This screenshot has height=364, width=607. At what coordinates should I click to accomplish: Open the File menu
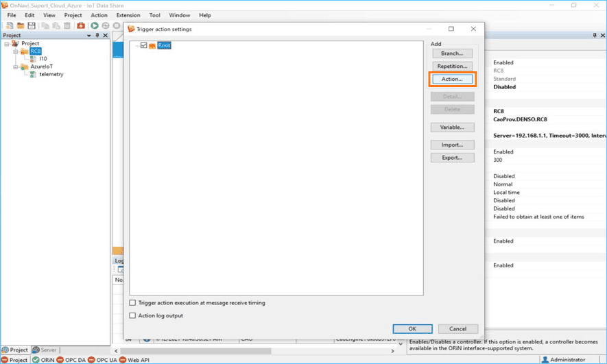12,15
